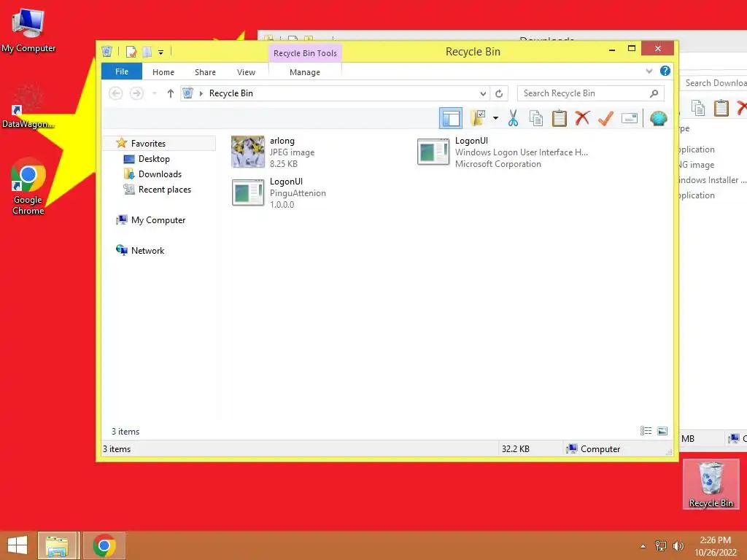Expand the ribbon with the chevron
Image resolution: width=747 pixels, height=560 pixels.
tap(649, 71)
